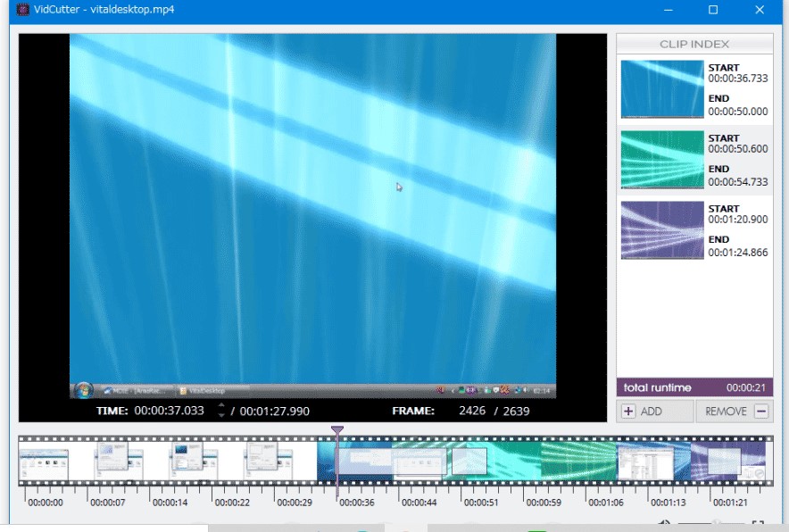Click the minus icon on the REMOVE button
Image resolution: width=789 pixels, height=532 pixels.
(761, 411)
